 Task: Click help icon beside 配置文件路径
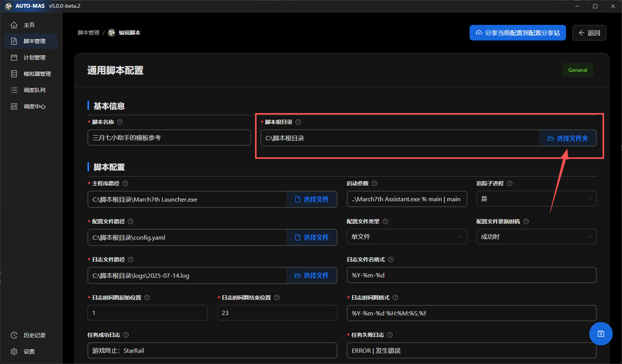click(x=131, y=221)
